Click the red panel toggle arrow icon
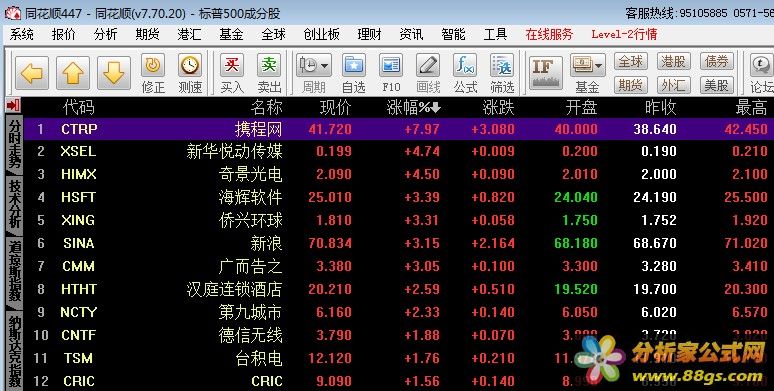The image size is (774, 391). coord(13,105)
